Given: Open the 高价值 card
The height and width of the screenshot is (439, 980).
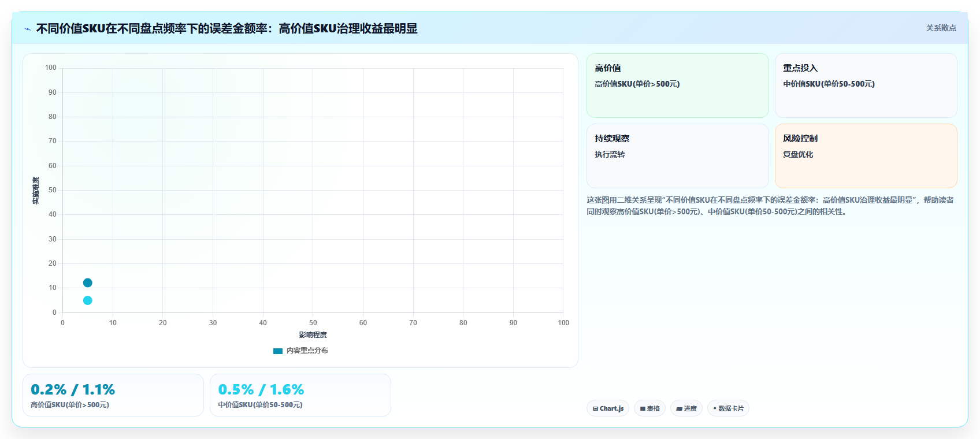Looking at the screenshot, I should (677, 85).
